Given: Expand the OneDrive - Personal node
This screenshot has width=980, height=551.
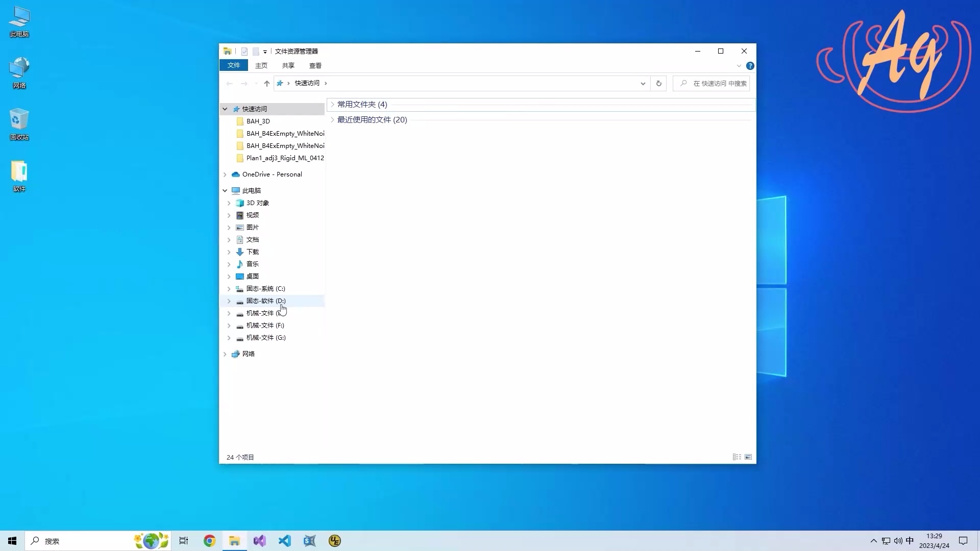Looking at the screenshot, I should pos(225,174).
